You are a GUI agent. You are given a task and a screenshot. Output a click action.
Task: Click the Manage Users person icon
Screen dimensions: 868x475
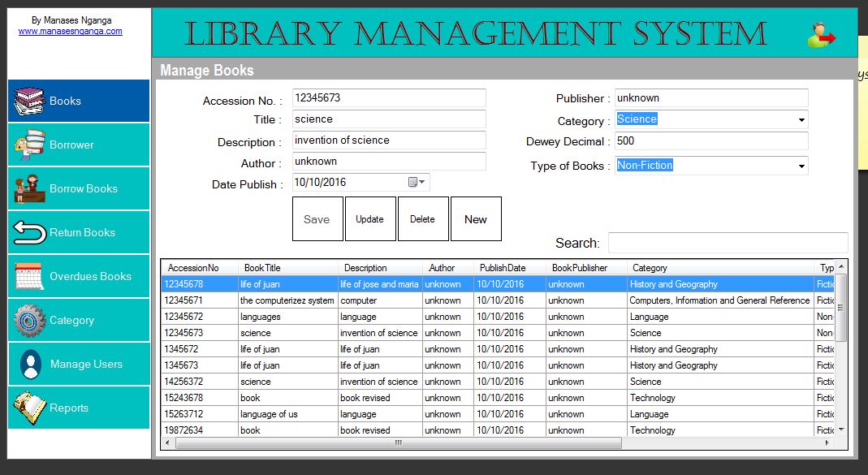[31, 365]
